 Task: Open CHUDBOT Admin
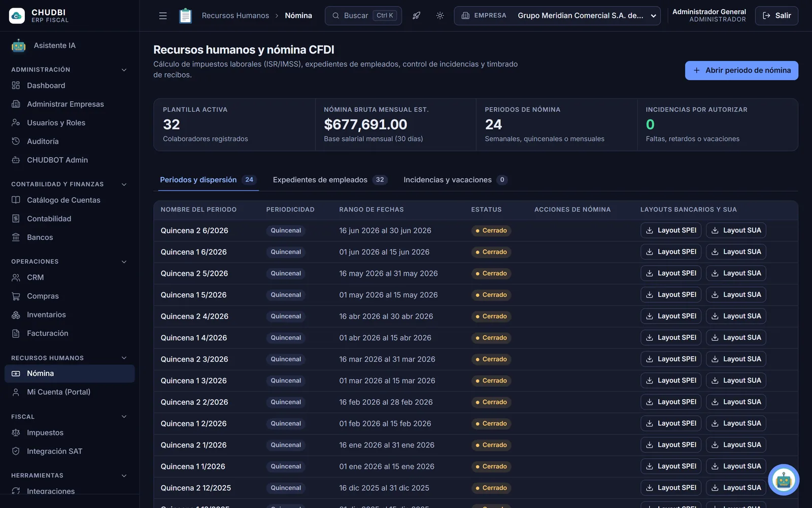point(70,160)
